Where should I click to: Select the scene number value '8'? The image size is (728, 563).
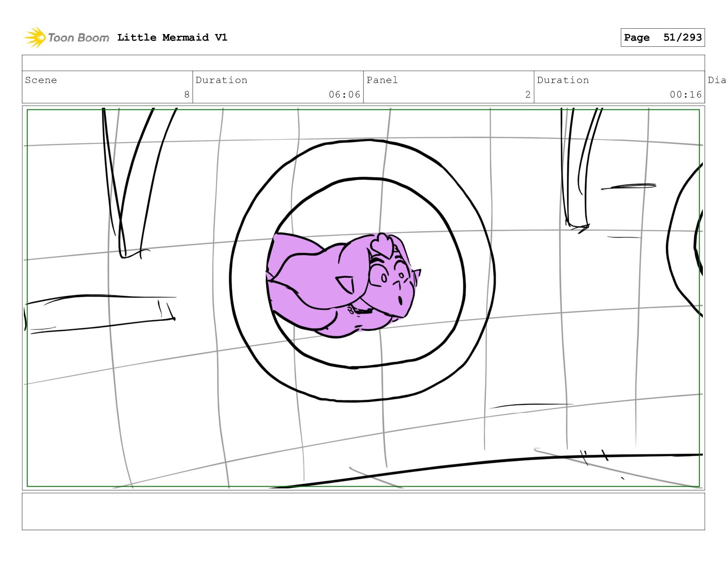coord(187,94)
